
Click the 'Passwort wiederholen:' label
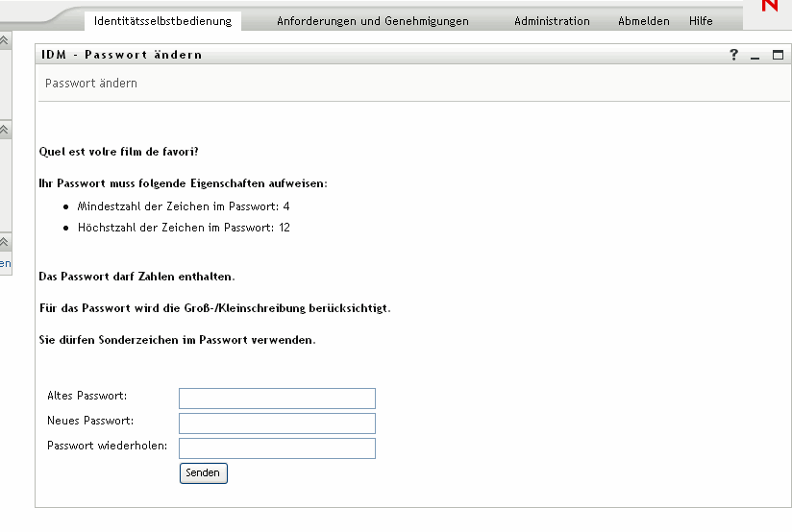point(107,446)
